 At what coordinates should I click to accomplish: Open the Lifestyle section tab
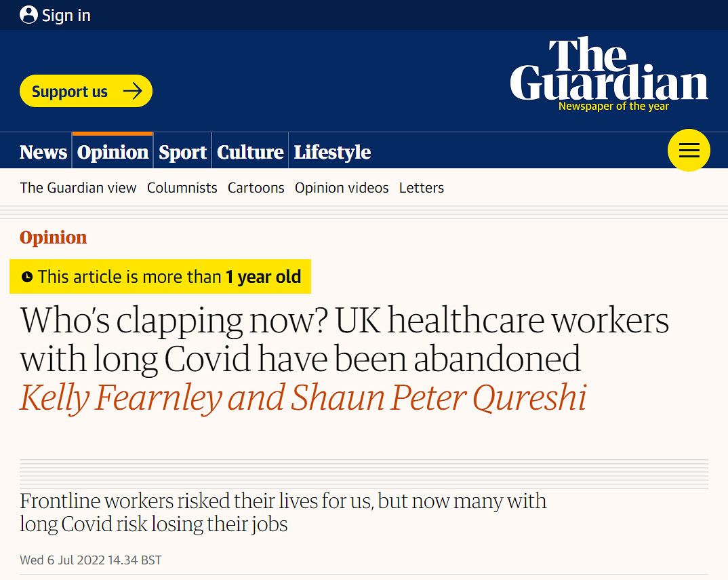(x=332, y=152)
